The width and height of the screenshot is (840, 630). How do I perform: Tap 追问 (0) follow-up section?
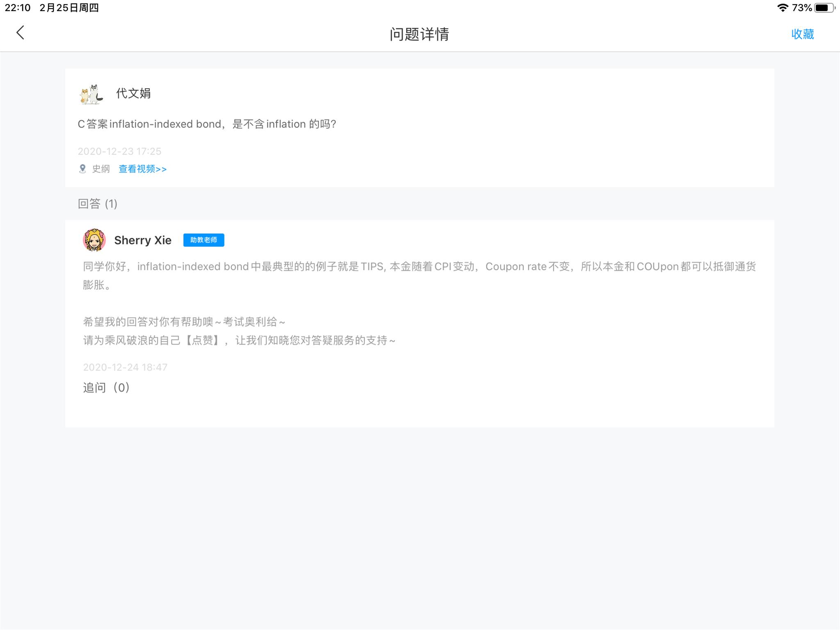click(x=106, y=388)
